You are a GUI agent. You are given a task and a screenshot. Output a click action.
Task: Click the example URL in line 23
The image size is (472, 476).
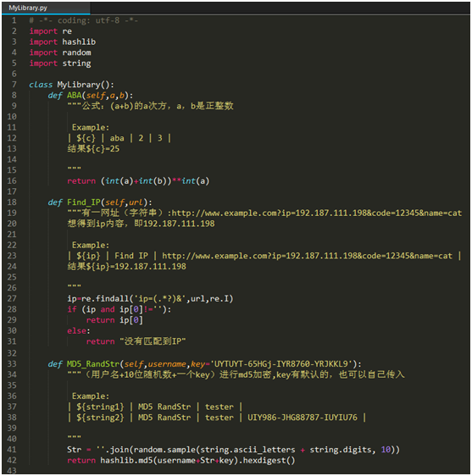307,256
